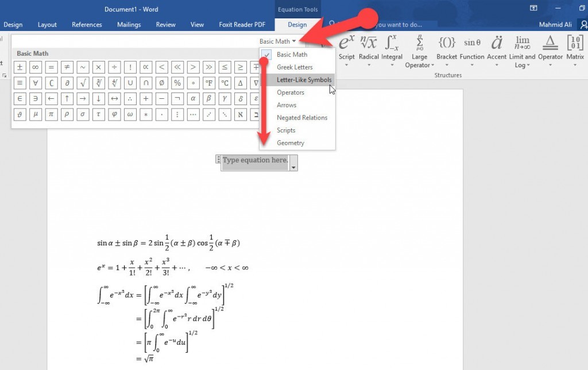Insert the multiplication sign symbol
This screenshot has width=588, height=370.
tap(98, 67)
